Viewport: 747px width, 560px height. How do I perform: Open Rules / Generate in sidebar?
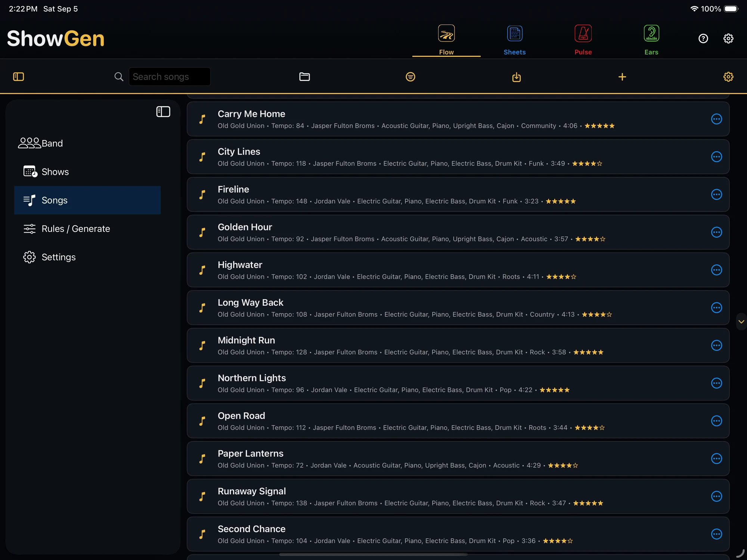87,228
